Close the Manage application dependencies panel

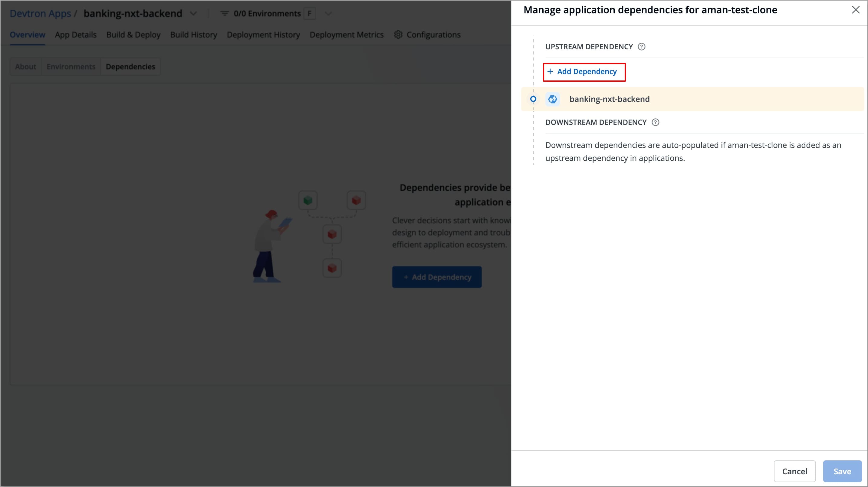pyautogui.click(x=856, y=10)
